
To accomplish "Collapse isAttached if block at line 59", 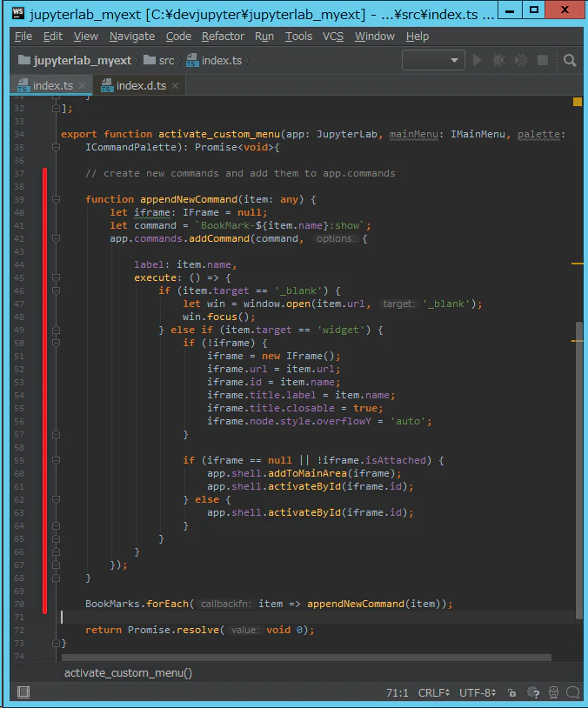I will pyautogui.click(x=56, y=461).
